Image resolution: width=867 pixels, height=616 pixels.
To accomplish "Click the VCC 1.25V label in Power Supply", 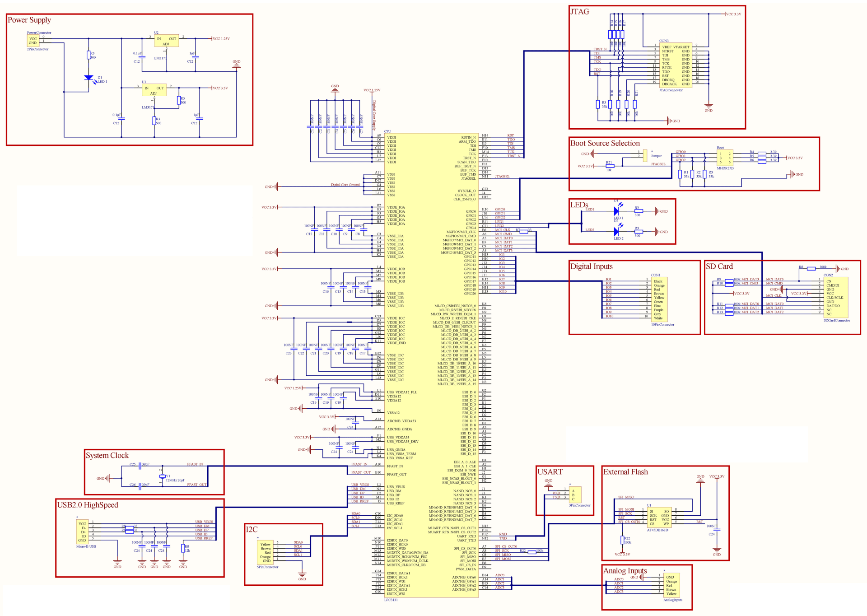I will tap(221, 39).
